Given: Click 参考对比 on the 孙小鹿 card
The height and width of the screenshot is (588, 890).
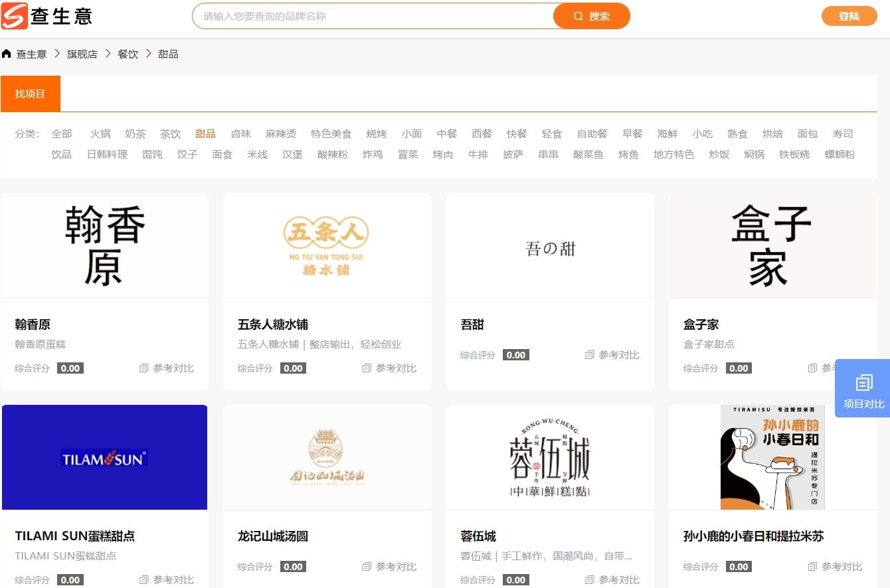Looking at the screenshot, I should point(836,567).
